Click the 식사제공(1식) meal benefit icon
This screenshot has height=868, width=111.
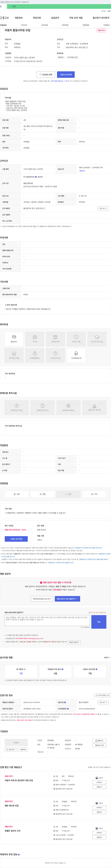pyautogui.click(x=76, y=355)
